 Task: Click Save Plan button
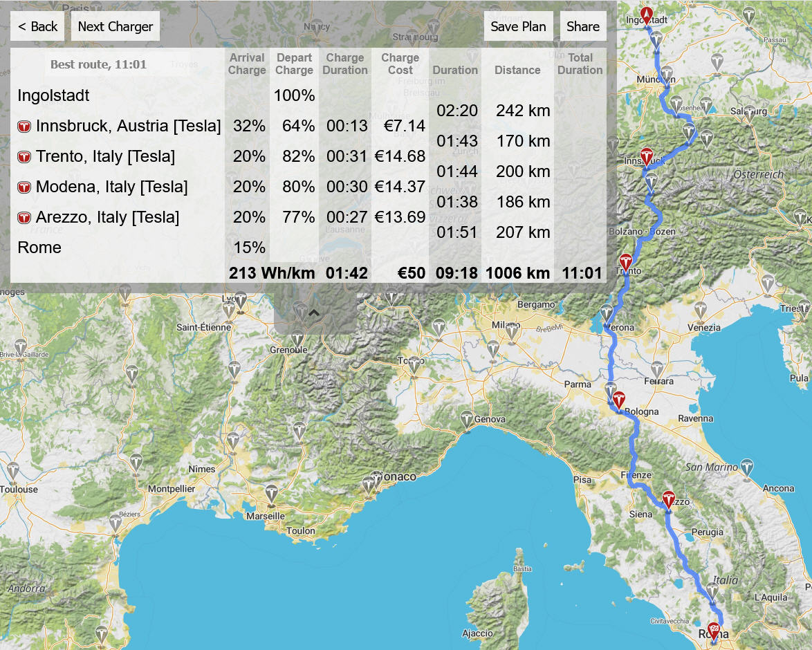click(x=518, y=26)
